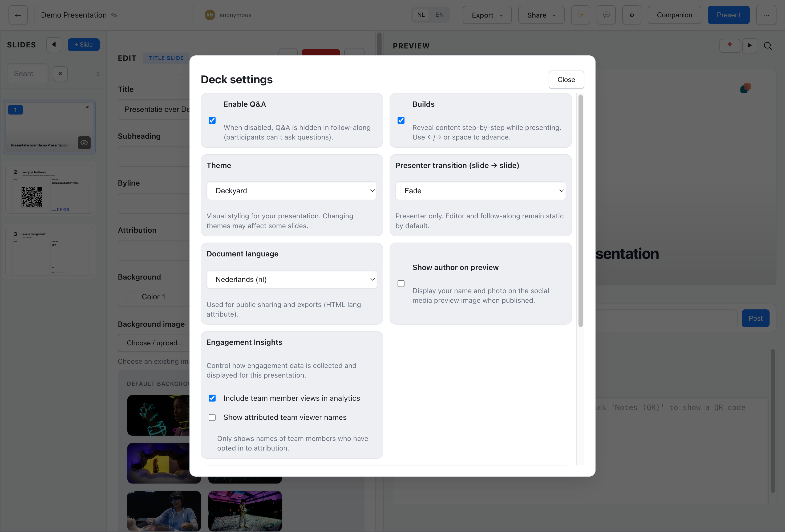Select slide 1 thumbnail
785x532 pixels.
tap(49, 127)
